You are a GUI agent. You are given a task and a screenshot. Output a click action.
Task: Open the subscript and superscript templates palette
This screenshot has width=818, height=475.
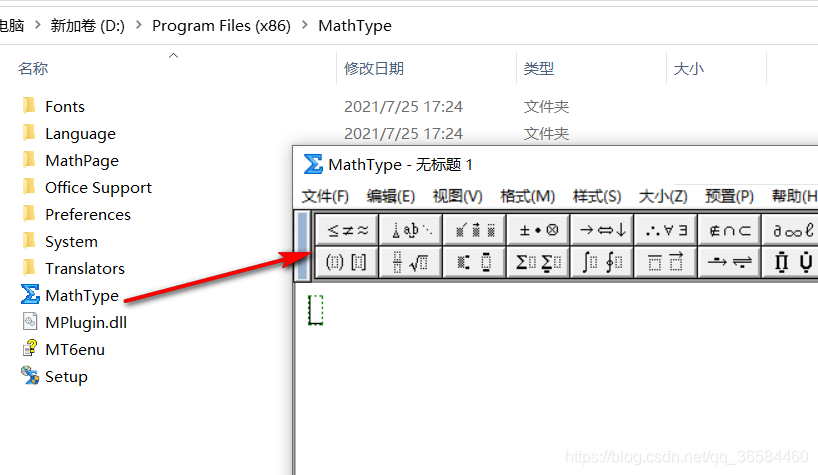pos(475,262)
